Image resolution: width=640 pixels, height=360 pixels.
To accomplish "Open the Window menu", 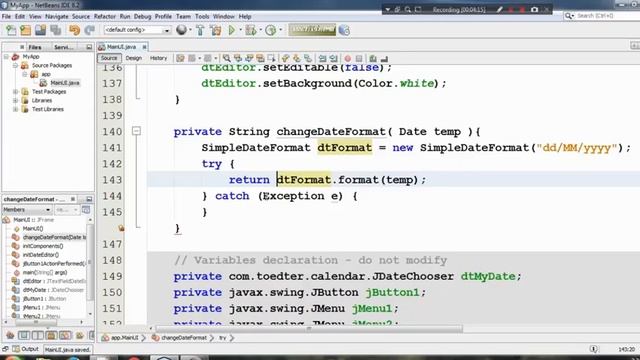I will 224,17.
